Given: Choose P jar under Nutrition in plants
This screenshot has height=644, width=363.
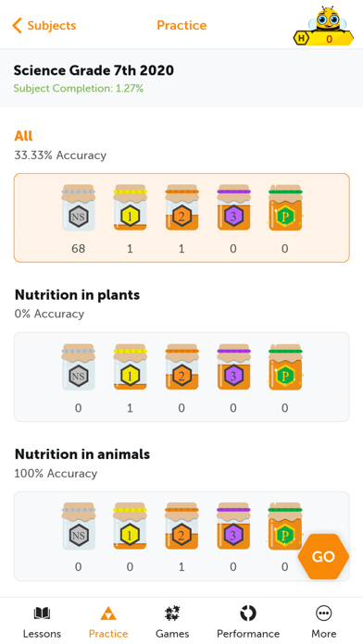Looking at the screenshot, I should click(285, 366).
